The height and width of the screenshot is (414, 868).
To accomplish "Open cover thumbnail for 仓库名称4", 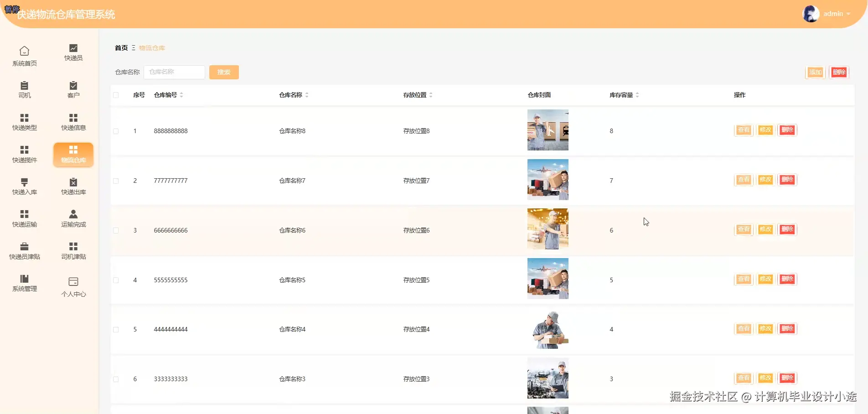I will click(x=548, y=328).
